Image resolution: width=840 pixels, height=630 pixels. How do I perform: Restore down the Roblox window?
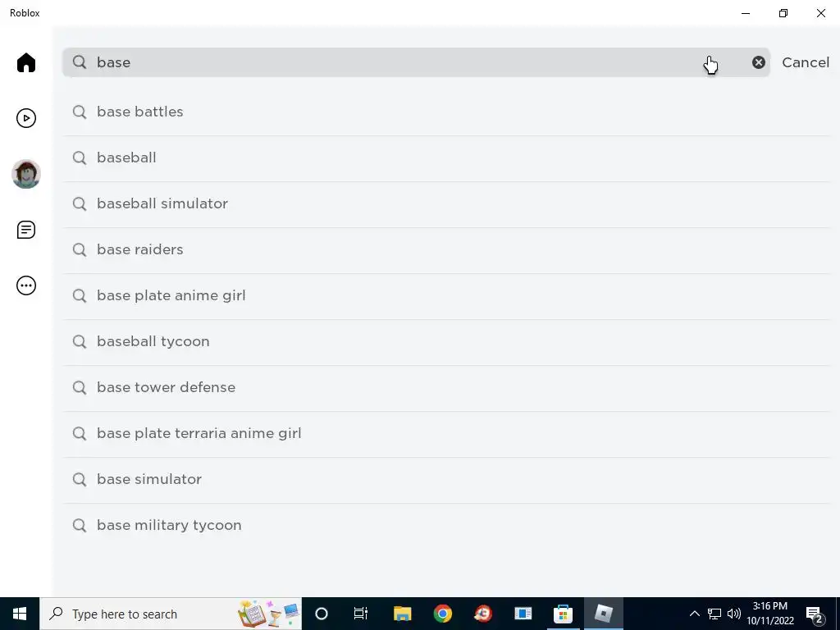click(x=783, y=13)
